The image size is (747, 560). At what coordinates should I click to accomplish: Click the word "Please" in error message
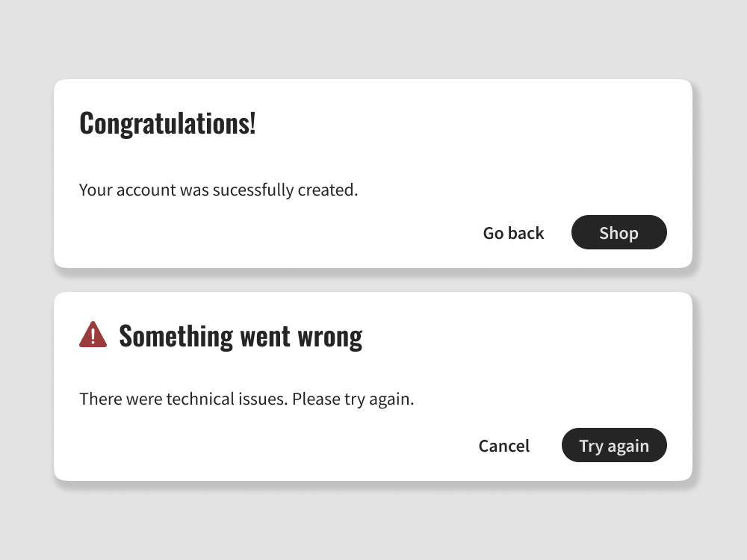[316, 399]
